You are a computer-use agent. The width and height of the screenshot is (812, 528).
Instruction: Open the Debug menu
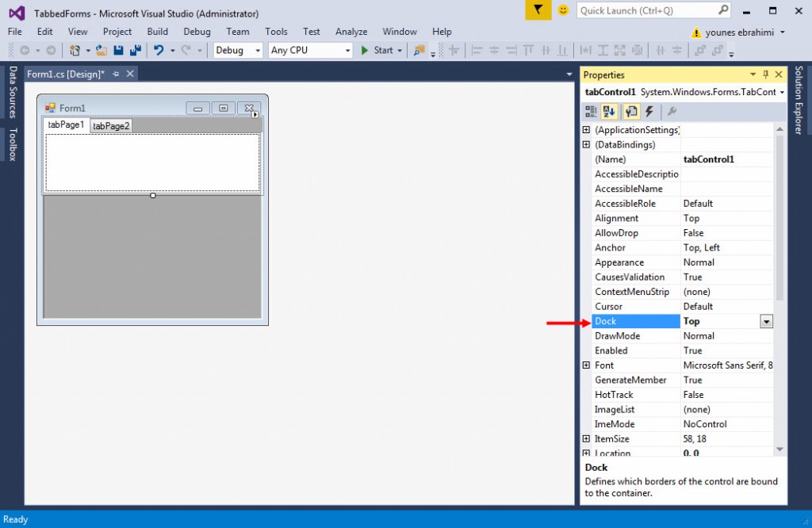[x=197, y=32]
